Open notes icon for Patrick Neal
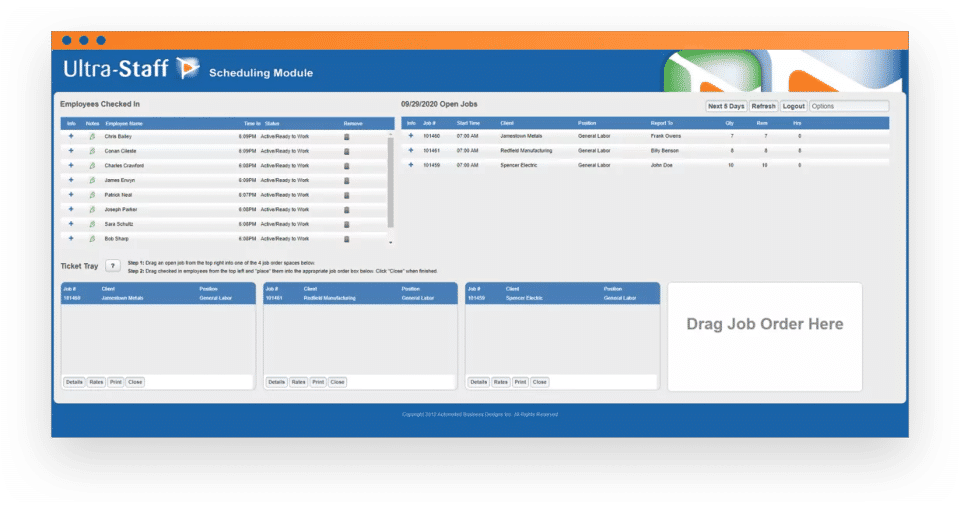Image resolution: width=960 pixels, height=509 pixels. [x=92, y=195]
